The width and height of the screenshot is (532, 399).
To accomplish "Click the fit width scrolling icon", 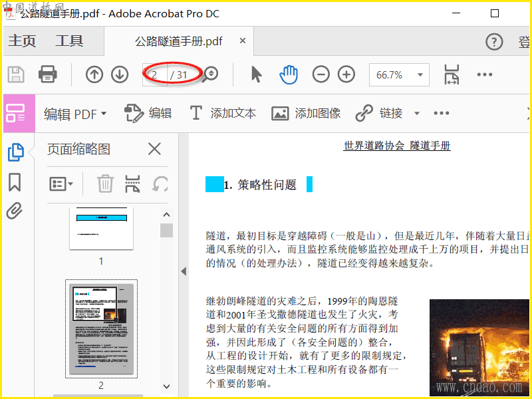I will point(452,74).
